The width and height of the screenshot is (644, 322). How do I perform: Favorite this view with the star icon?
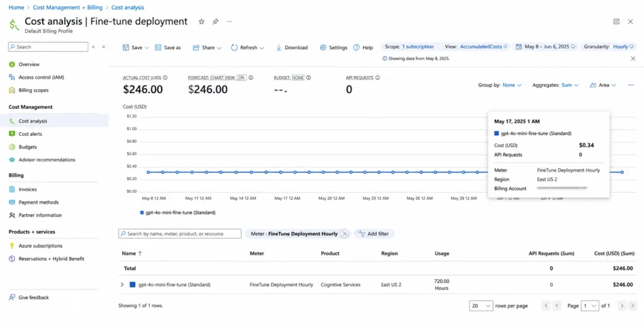click(201, 22)
